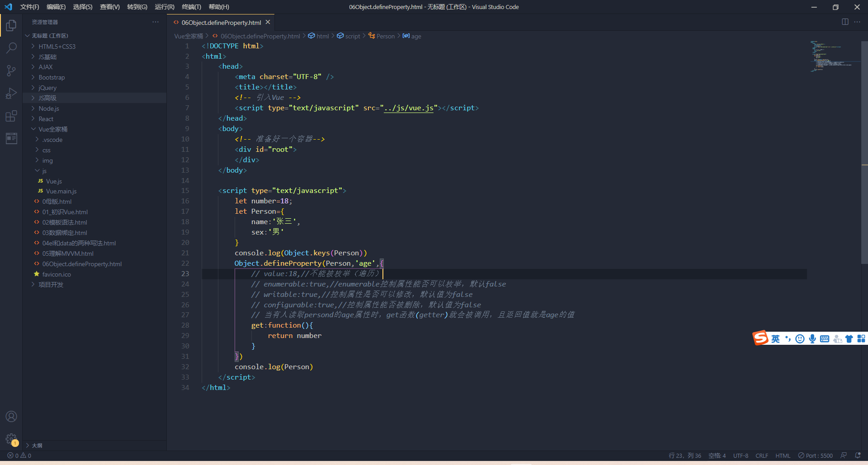Image resolution: width=868 pixels, height=465 pixels.
Task: Open the Run and Debug view
Action: [11, 93]
